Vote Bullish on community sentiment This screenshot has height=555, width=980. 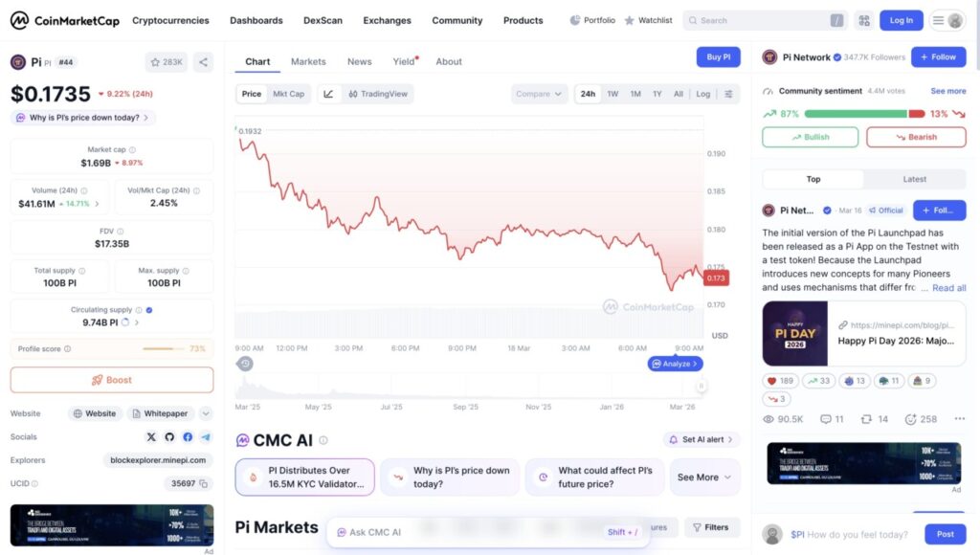pos(810,137)
